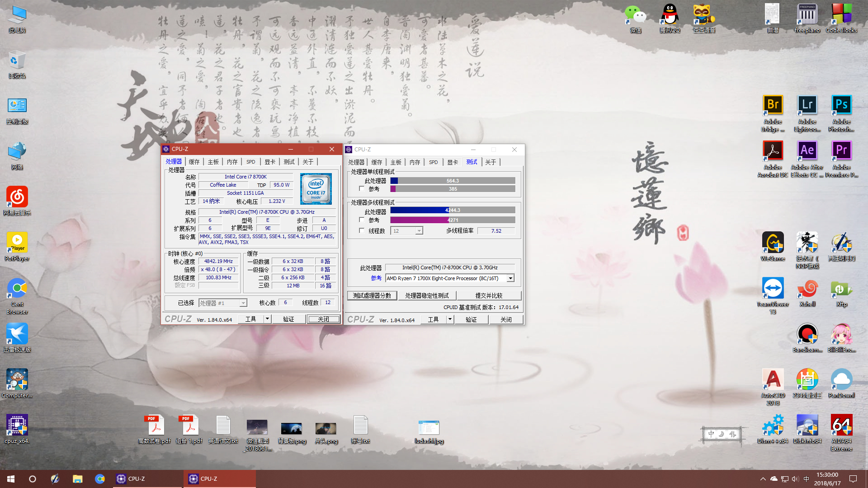Open Dism++ x64 desktop shortcut
868x488 pixels.
[x=773, y=429]
